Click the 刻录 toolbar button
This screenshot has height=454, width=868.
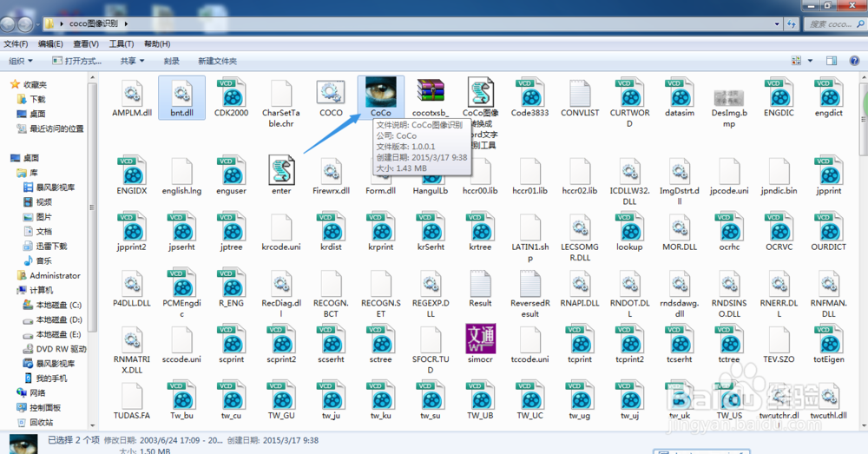[x=172, y=61]
